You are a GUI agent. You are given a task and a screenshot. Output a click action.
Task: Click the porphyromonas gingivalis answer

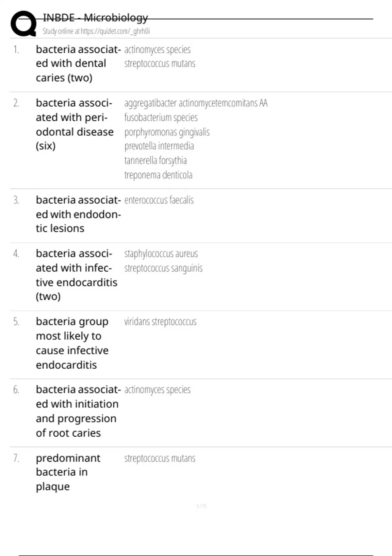pos(167,132)
